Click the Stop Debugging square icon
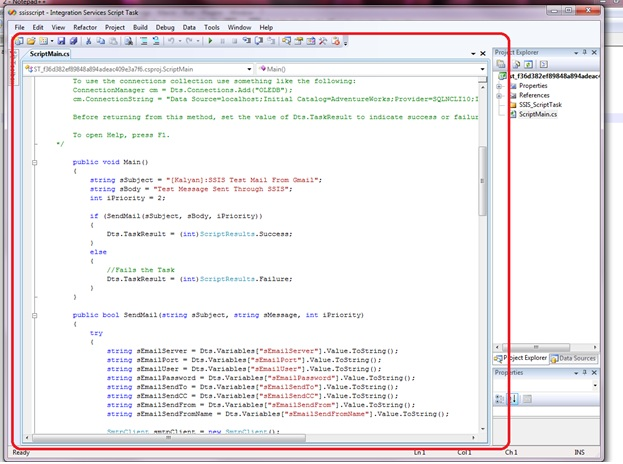Screen dimensions: 623x464 tap(235, 41)
